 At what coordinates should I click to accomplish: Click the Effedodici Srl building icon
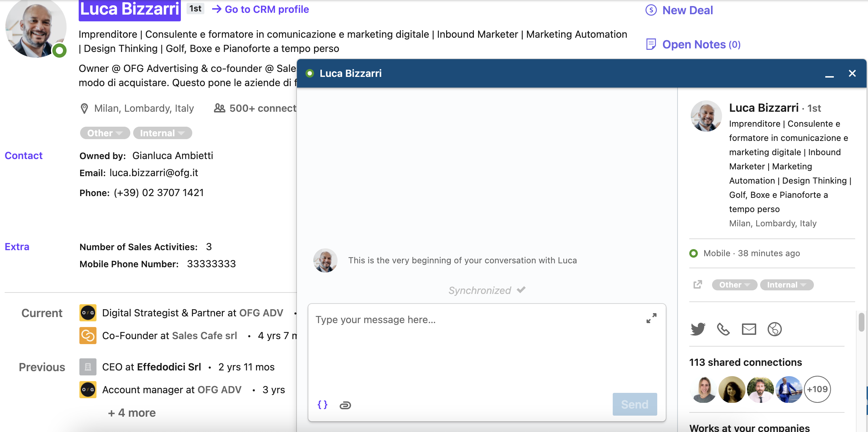(x=88, y=367)
